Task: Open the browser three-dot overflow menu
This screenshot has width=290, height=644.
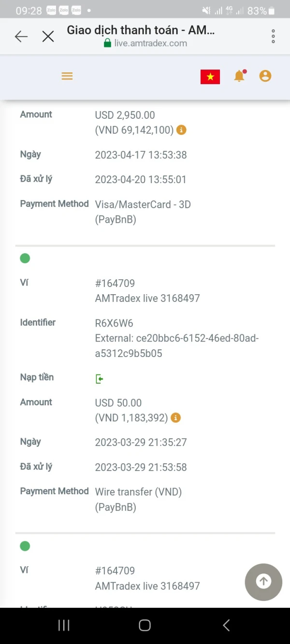Action: [x=273, y=36]
